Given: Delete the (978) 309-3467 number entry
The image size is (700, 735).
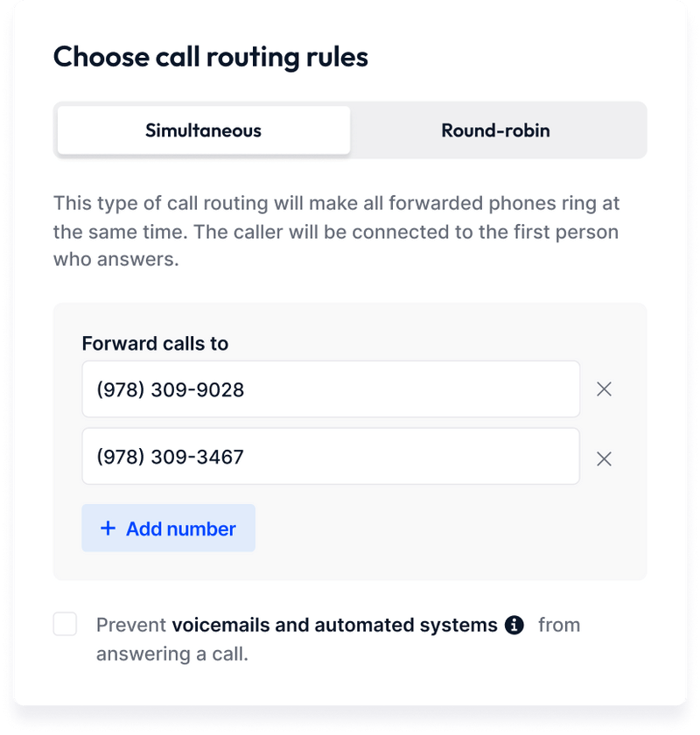Looking at the screenshot, I should click(x=604, y=458).
